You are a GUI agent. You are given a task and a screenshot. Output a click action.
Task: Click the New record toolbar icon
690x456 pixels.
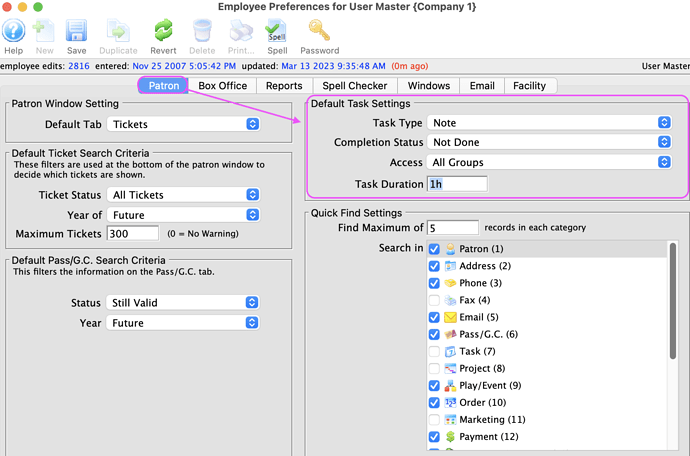point(44,31)
